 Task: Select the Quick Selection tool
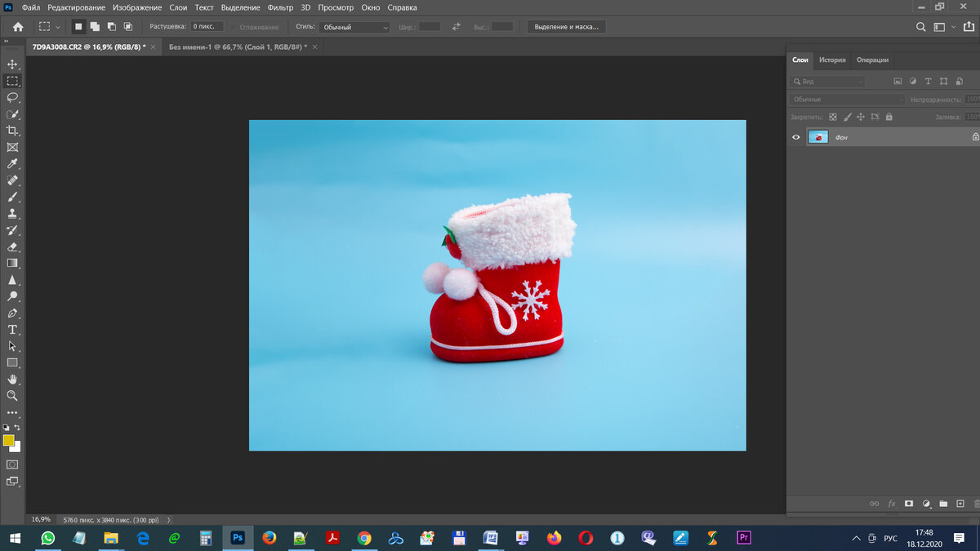(12, 114)
